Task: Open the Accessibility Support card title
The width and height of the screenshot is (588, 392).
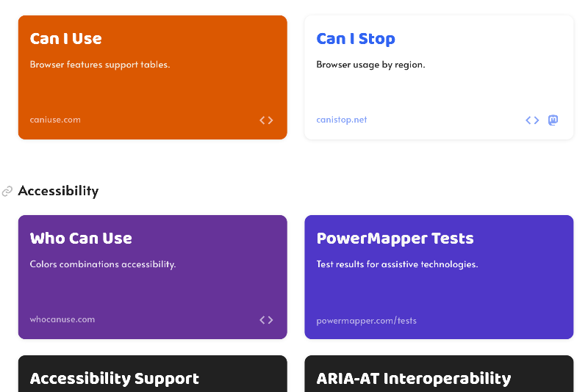Action: [114, 379]
